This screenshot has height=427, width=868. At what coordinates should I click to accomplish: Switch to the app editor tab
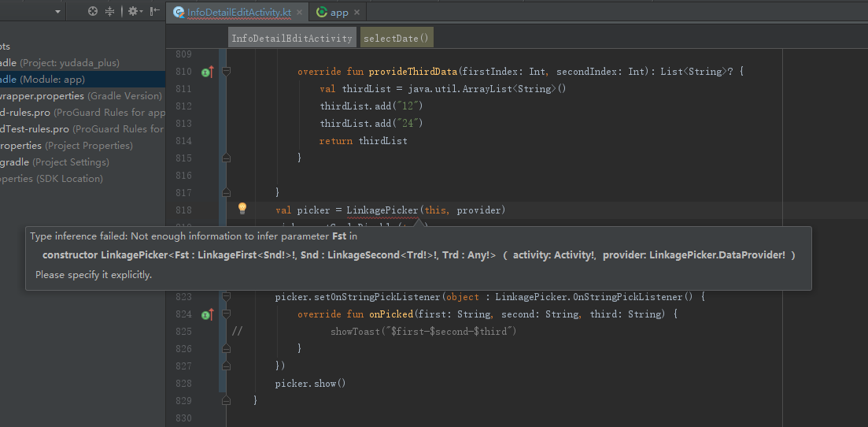(x=338, y=12)
